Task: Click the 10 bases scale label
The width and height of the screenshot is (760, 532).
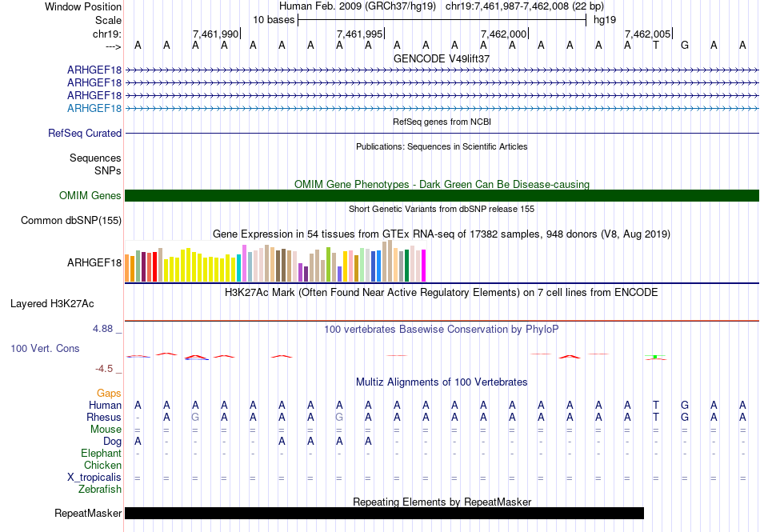Action: click(x=274, y=20)
